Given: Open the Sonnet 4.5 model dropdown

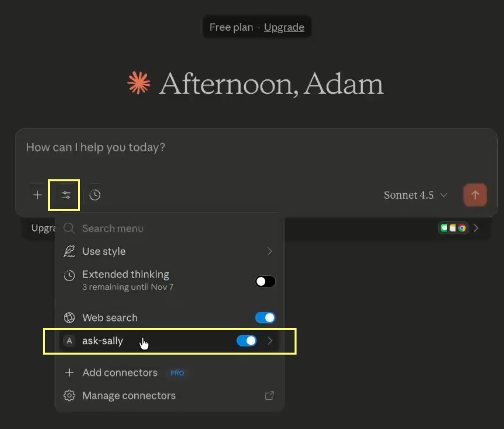Looking at the screenshot, I should (415, 195).
